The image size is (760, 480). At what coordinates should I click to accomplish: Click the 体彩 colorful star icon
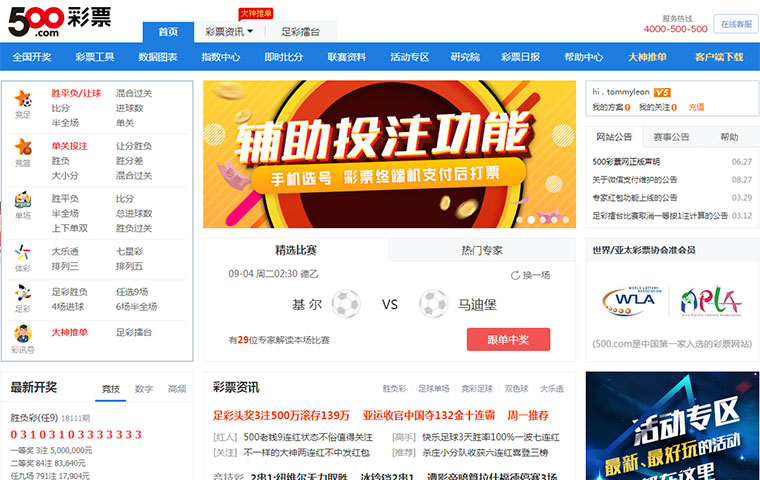point(23,252)
